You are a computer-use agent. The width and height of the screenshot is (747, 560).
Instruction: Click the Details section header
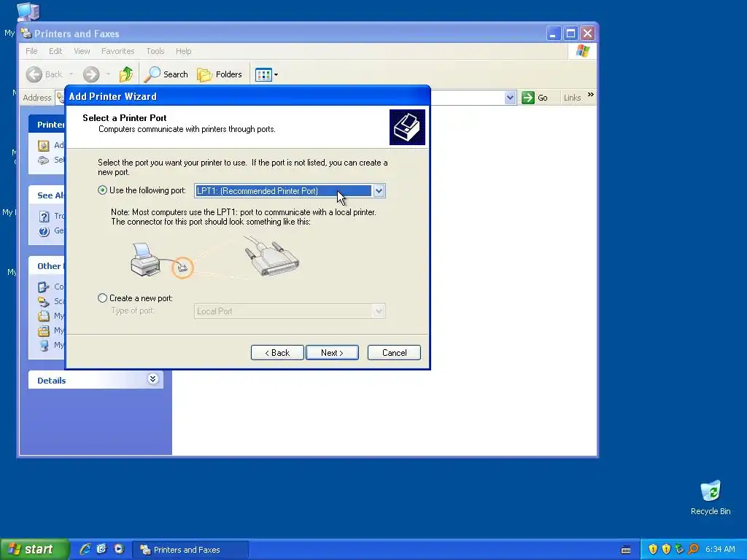(x=96, y=380)
